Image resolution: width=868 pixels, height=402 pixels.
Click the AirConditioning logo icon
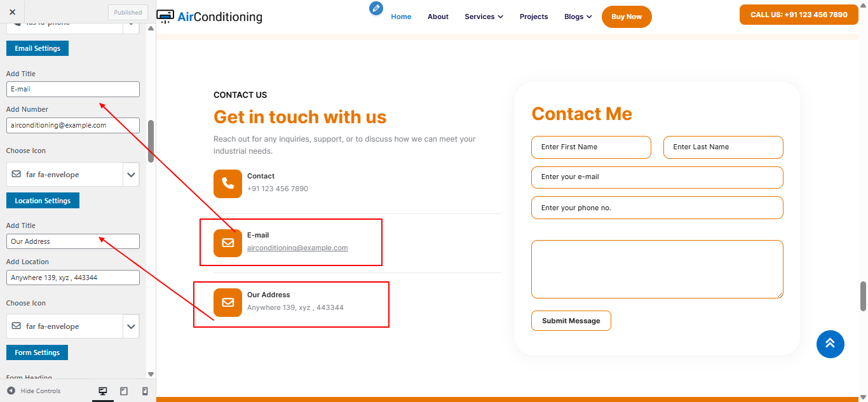pos(165,17)
